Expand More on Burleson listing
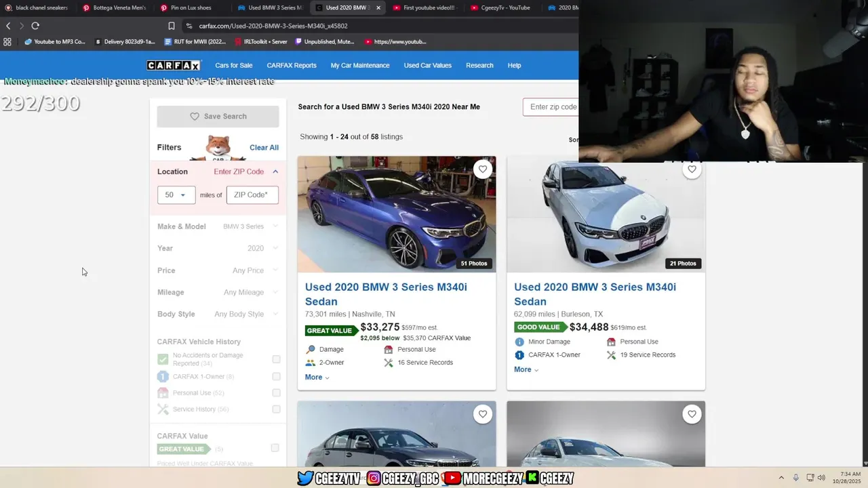 (x=526, y=369)
